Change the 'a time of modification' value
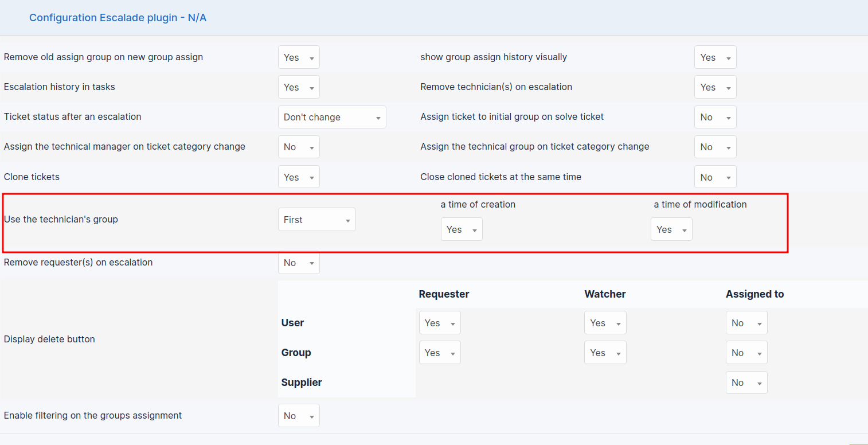The height and width of the screenshot is (445, 868). tap(671, 229)
